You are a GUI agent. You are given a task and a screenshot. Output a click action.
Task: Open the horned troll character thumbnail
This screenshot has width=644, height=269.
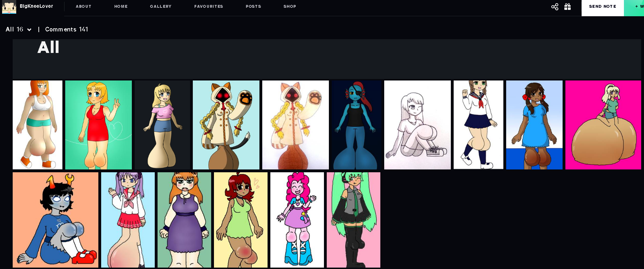pos(55,220)
